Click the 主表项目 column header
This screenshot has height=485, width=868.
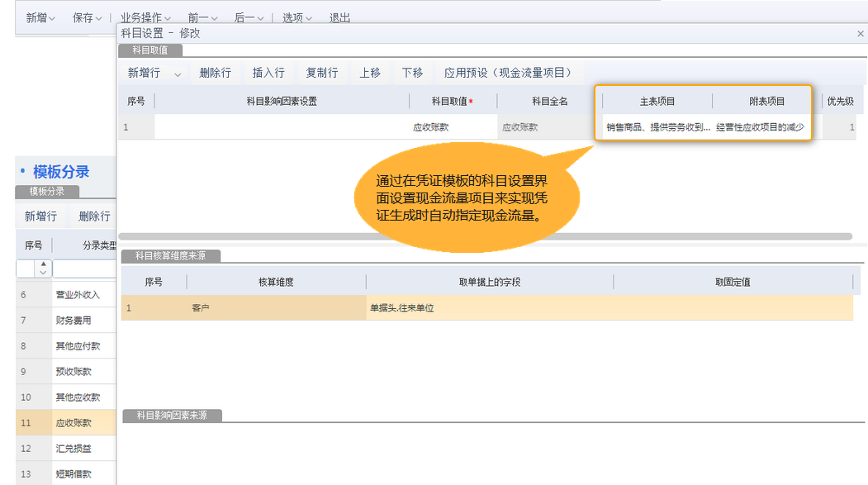point(657,102)
